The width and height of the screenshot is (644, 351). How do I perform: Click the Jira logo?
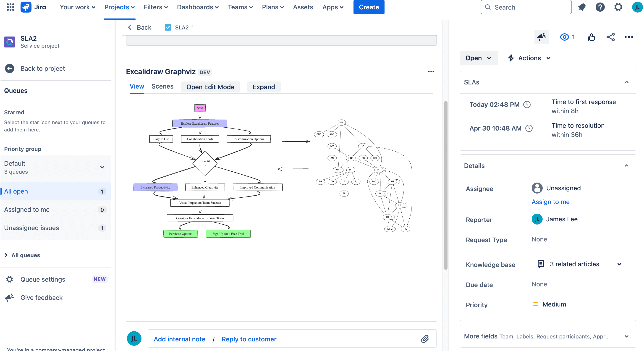point(33,7)
